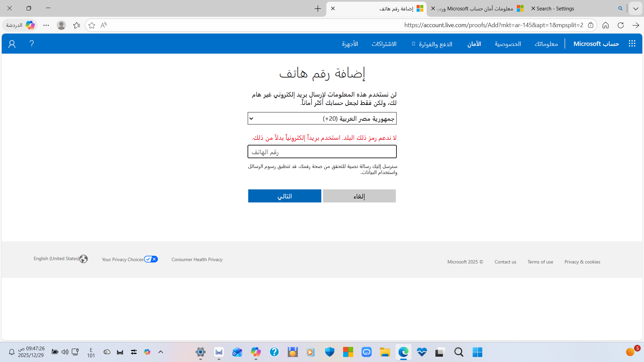This screenshot has width=644, height=362.
Task: Open the Microsoft apps launcher grid
Action: pyautogui.click(x=632, y=44)
